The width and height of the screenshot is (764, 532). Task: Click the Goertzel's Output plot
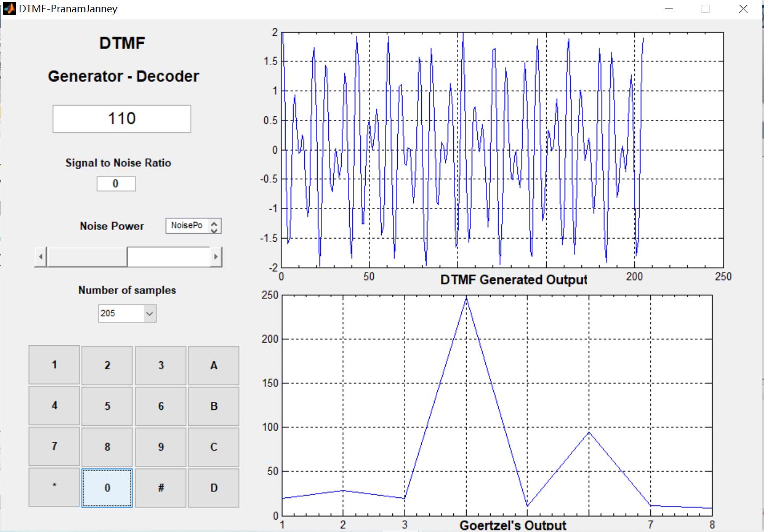(497, 405)
